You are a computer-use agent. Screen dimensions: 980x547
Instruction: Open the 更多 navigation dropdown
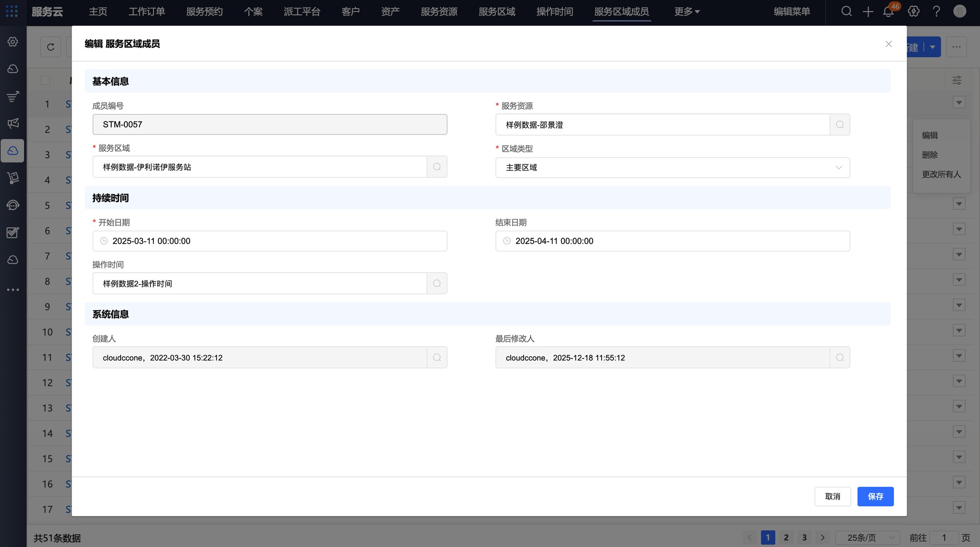(x=686, y=11)
